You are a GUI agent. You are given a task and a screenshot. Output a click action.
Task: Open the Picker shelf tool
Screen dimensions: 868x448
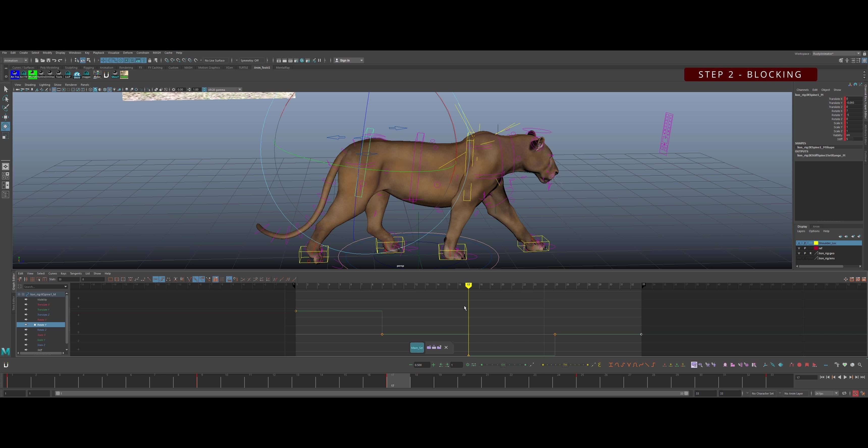point(97,74)
